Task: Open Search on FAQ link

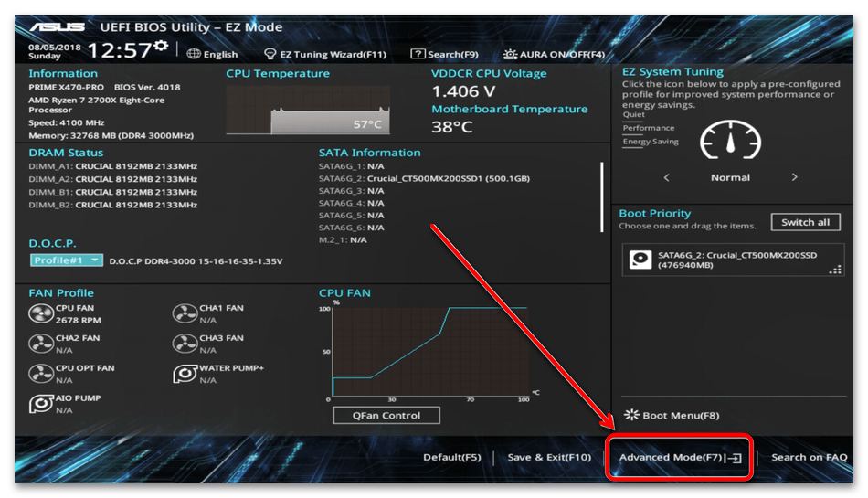Action: click(x=810, y=457)
